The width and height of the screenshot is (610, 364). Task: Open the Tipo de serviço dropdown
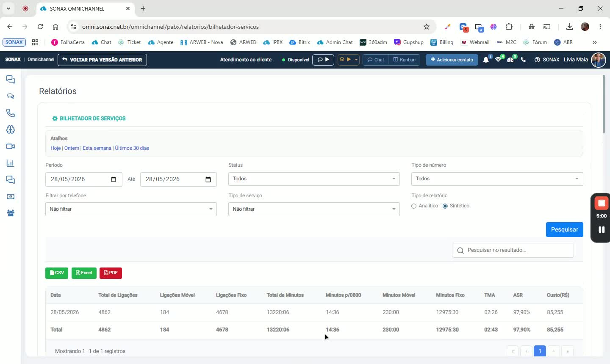[314, 209]
